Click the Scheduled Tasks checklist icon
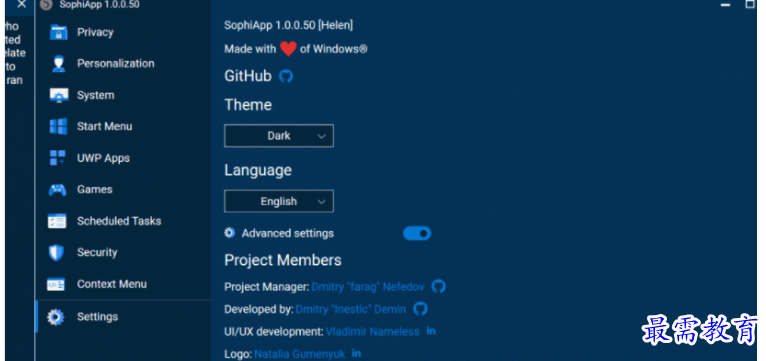This screenshot has height=361, width=766. tap(57, 221)
